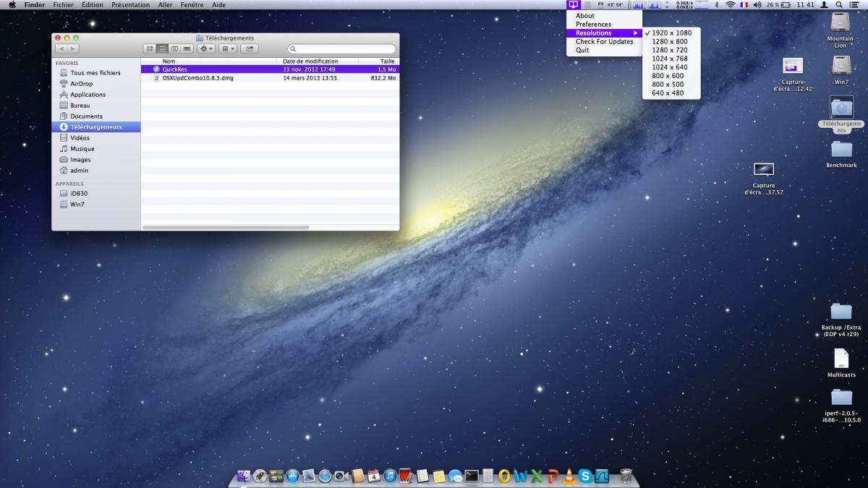868x488 pixels.
Task: Click Preferences in the QuickRes menu
Action: [x=593, y=24]
